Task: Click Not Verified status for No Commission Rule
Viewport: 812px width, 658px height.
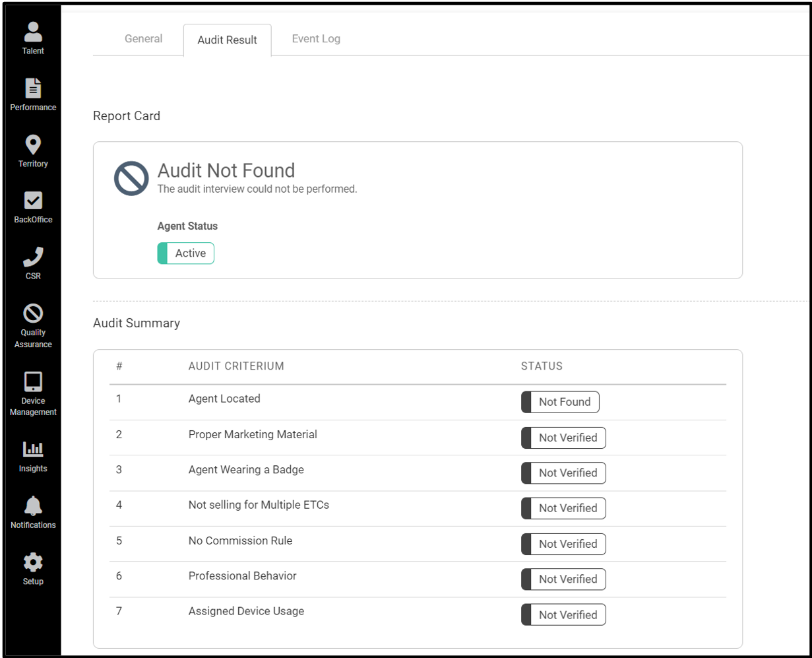Action: click(x=563, y=544)
